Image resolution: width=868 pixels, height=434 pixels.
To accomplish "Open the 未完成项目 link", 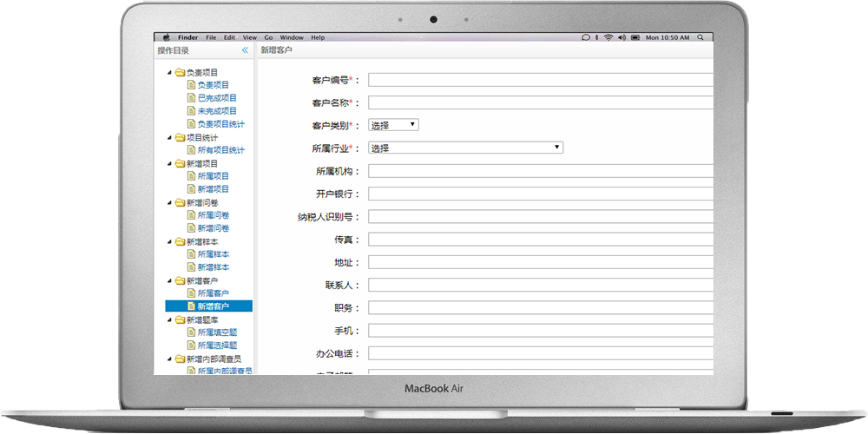I will 216,111.
